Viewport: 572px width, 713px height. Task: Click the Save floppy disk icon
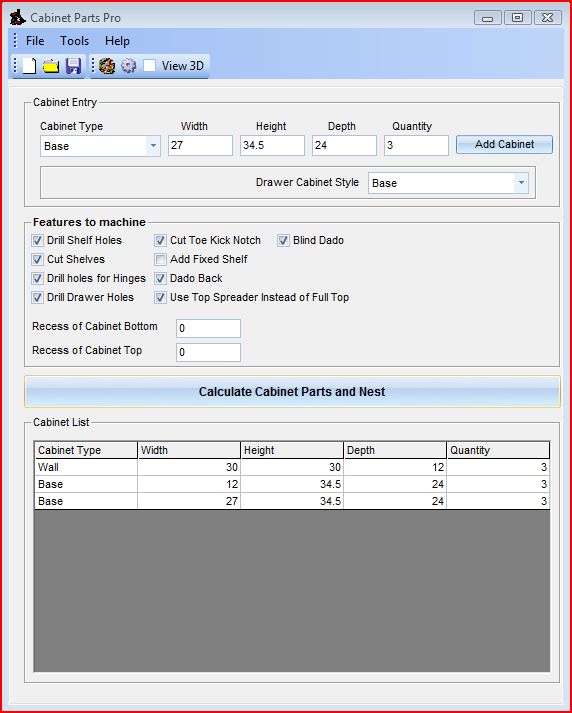73,66
